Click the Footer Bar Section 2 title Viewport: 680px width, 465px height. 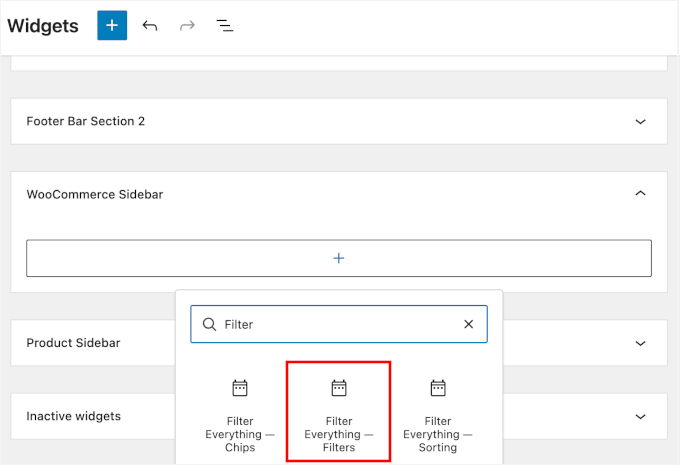click(85, 121)
